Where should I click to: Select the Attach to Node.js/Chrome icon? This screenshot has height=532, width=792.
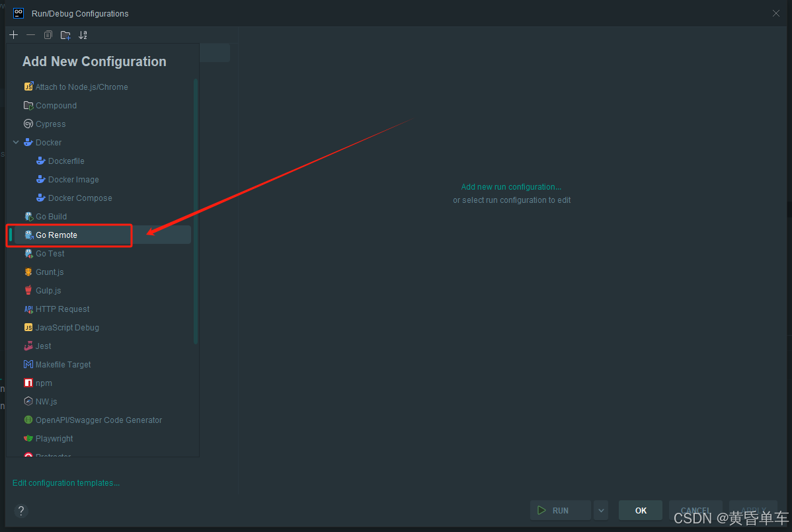tap(28, 87)
